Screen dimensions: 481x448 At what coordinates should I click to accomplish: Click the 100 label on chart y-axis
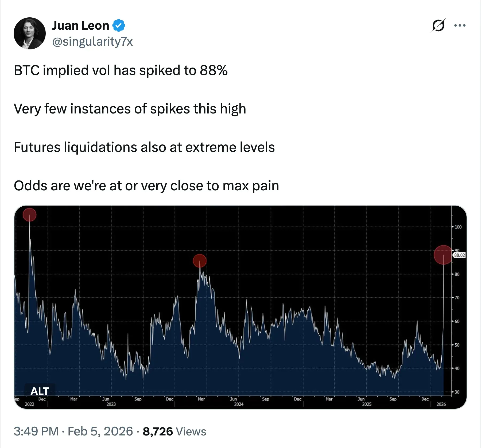pyautogui.click(x=458, y=227)
